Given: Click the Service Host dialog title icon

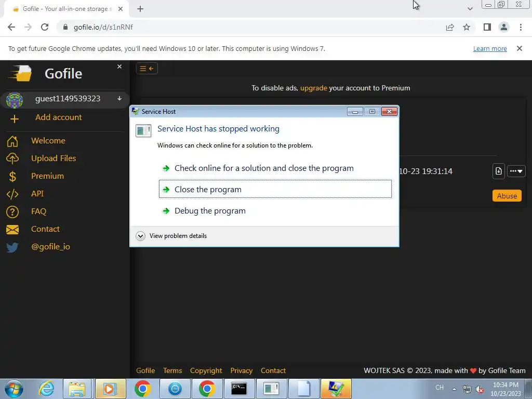Looking at the screenshot, I should pyautogui.click(x=136, y=111).
